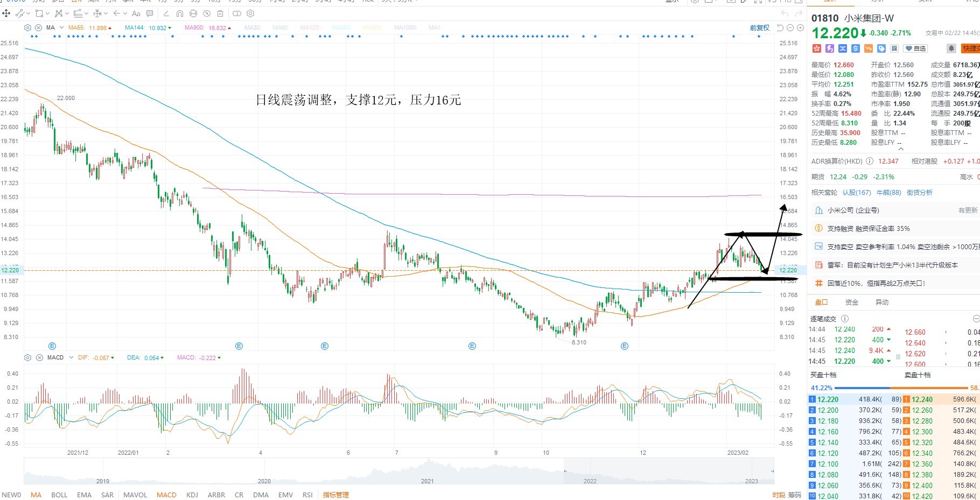The height and width of the screenshot is (500, 980).
Task: Pick the eraser drawing tool
Action: [166, 13]
